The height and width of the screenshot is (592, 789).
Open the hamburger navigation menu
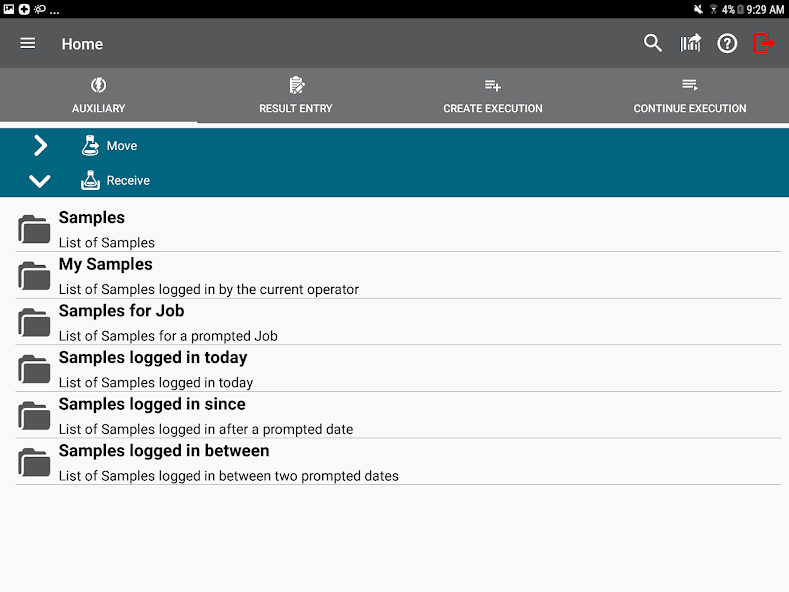(28, 44)
